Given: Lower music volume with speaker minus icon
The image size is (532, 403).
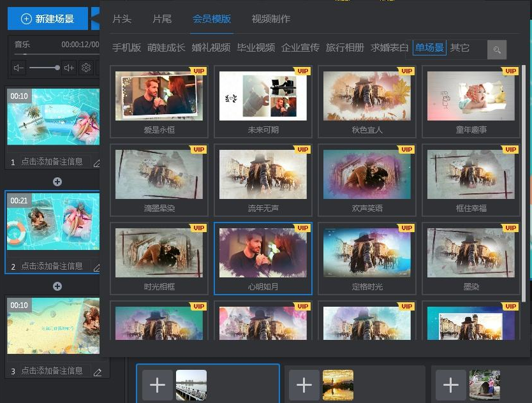Looking at the screenshot, I should (18, 68).
